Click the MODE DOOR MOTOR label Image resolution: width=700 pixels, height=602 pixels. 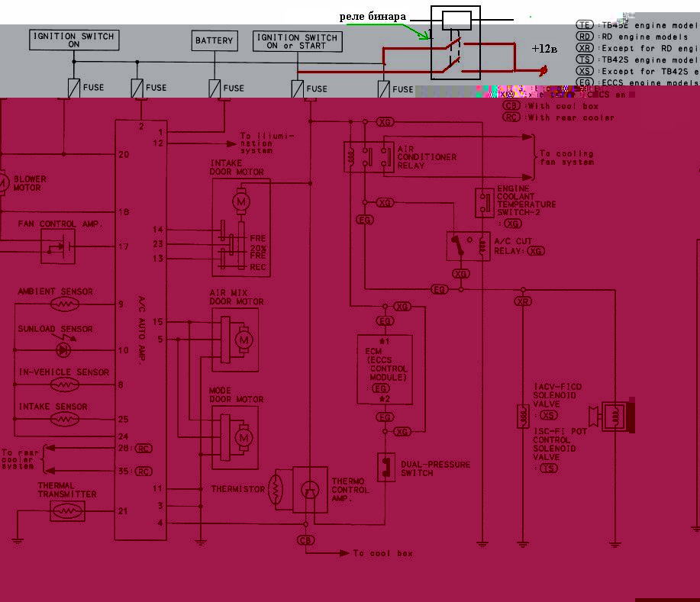coord(237,394)
